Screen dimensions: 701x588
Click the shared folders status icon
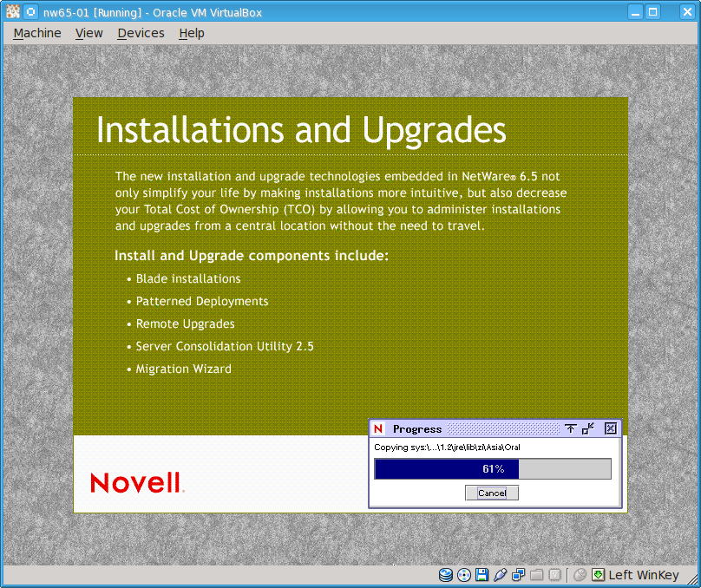pos(536,575)
